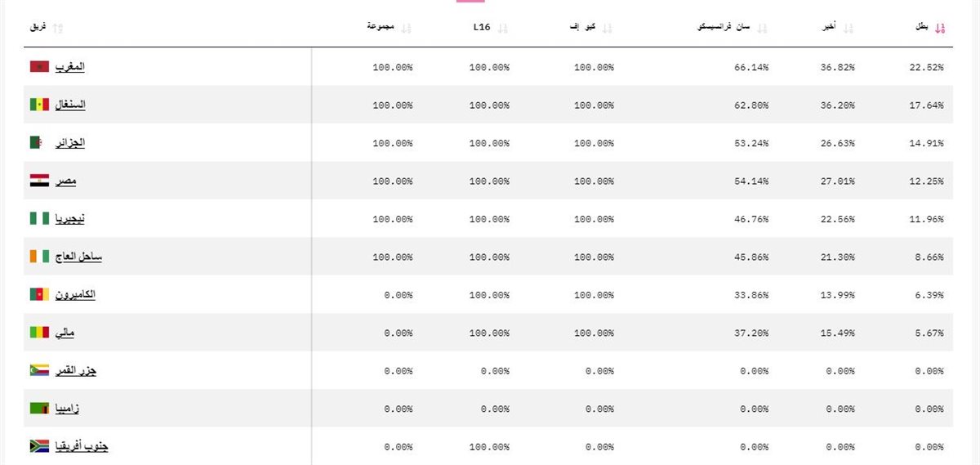Viewport: 980px width, 465px height.
Task: Toggle sort arrows beside أخير header
Action: point(848,29)
